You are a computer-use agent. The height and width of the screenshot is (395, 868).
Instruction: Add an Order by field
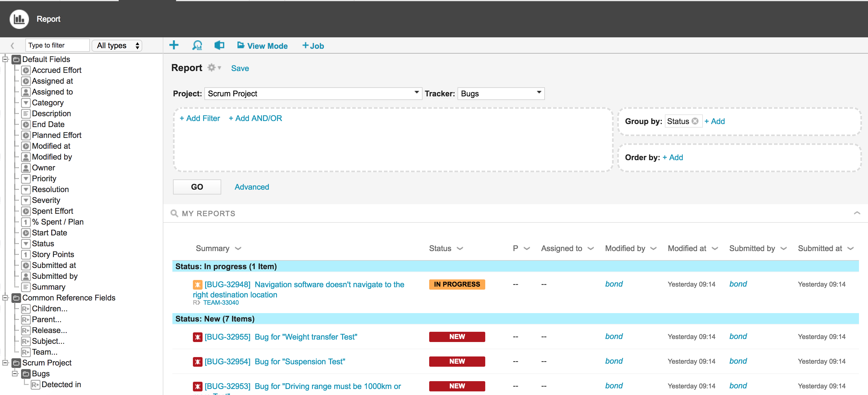(x=673, y=157)
